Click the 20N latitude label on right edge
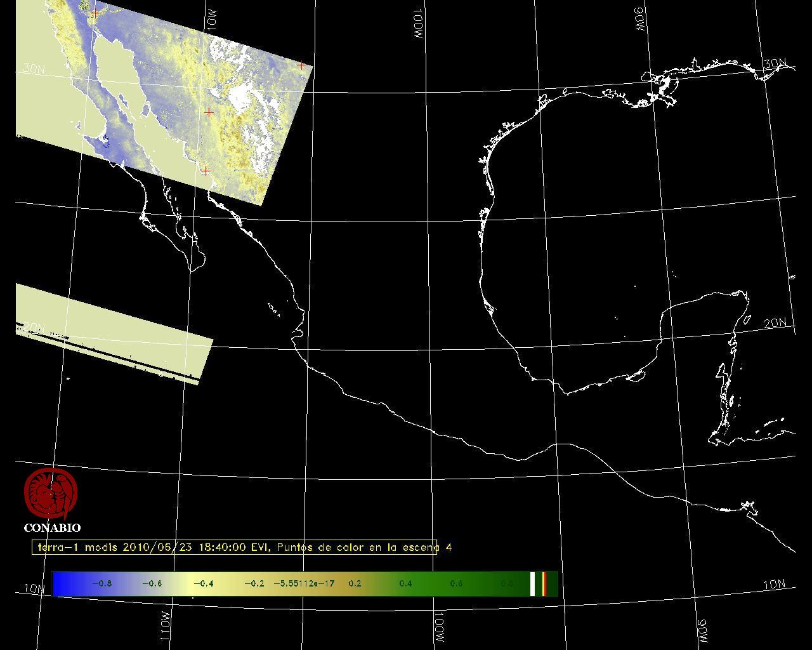 pos(775,323)
